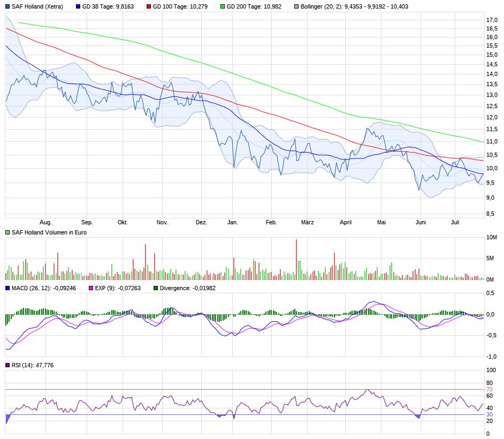Screen dimensions: 504x439
Task: Click the März month label on time axis
Action: click(307, 222)
